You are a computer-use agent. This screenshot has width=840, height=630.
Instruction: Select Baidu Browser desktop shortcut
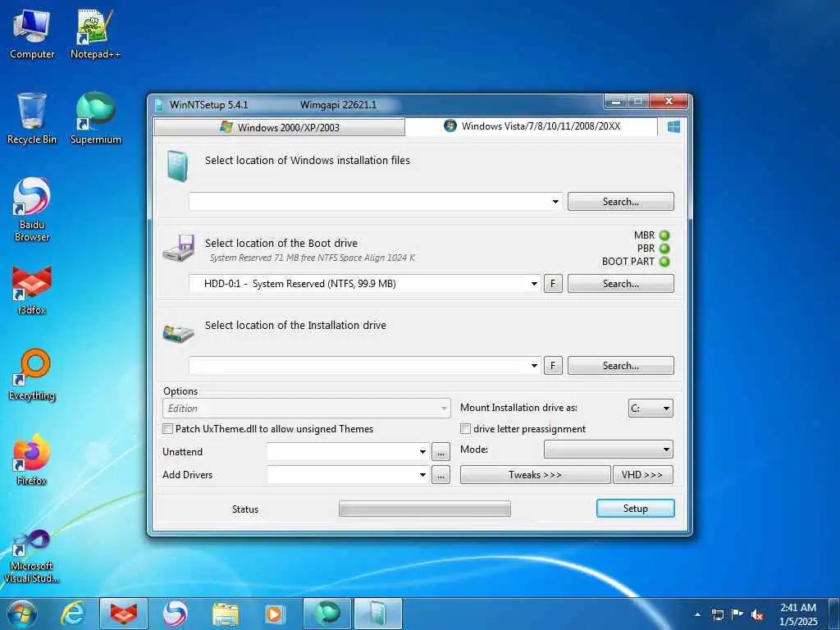(32, 210)
